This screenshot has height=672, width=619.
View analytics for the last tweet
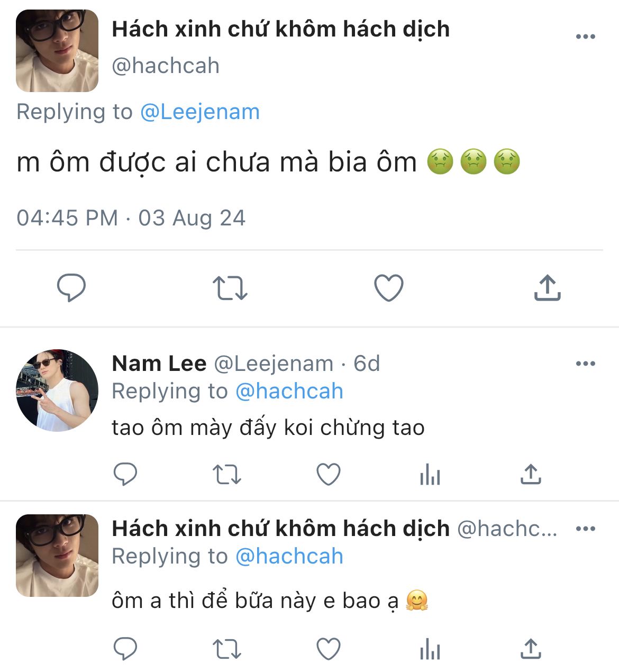coord(430,649)
